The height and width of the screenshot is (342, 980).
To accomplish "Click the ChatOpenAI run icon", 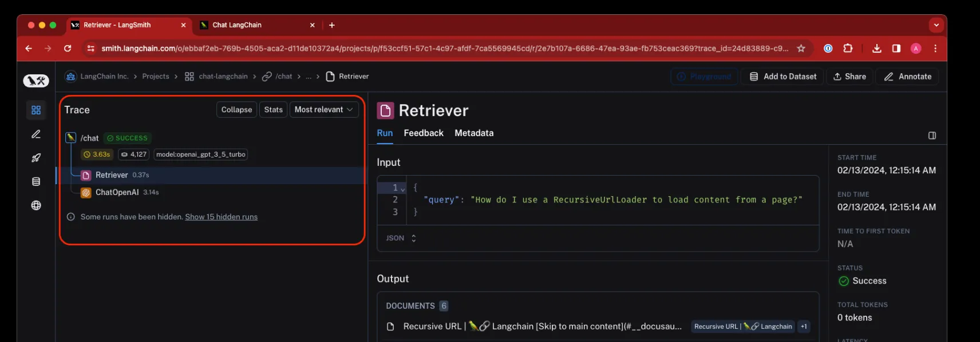I will coord(86,193).
